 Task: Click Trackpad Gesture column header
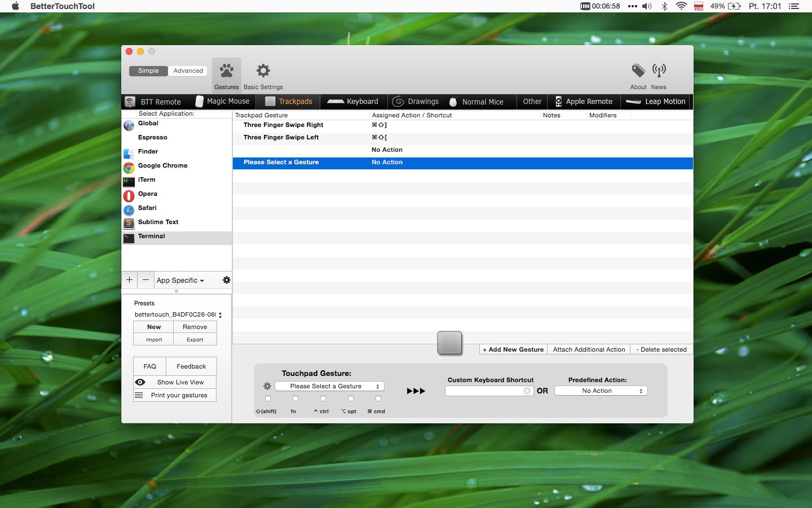302,115
